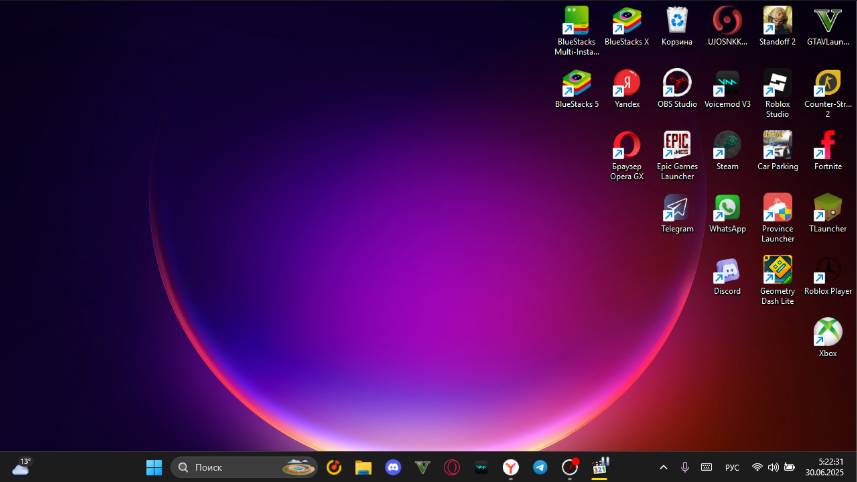Click the microphone tray icon

(x=685, y=467)
